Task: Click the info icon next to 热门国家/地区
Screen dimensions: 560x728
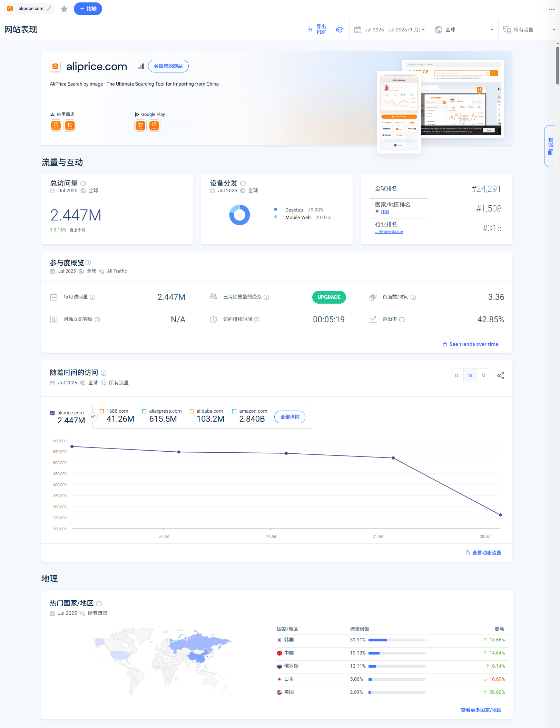Action: 99,603
